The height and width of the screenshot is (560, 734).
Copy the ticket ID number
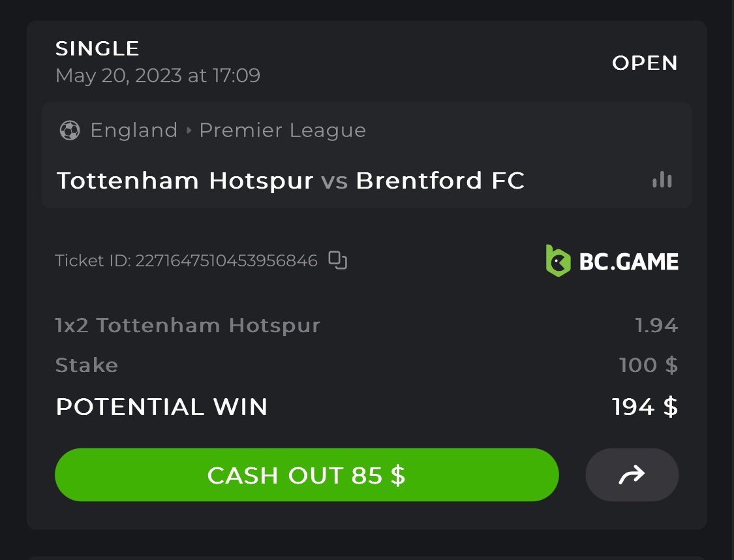point(337,260)
